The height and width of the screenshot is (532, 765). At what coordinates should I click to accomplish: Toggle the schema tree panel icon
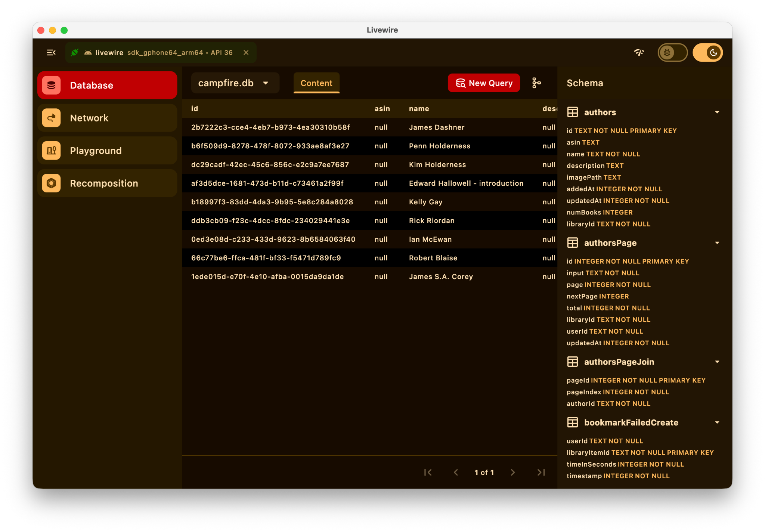coord(536,83)
